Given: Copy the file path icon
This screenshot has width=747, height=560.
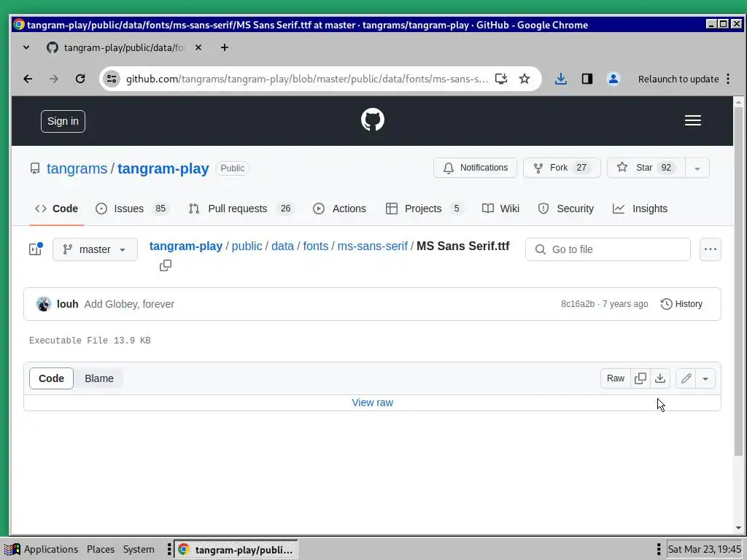Looking at the screenshot, I should pyautogui.click(x=166, y=265).
